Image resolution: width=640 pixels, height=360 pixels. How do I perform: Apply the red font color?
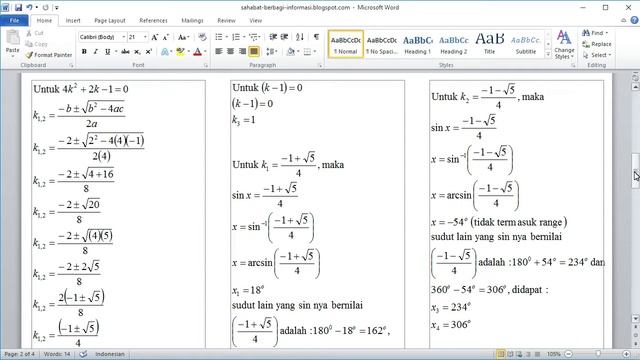tap(198, 52)
